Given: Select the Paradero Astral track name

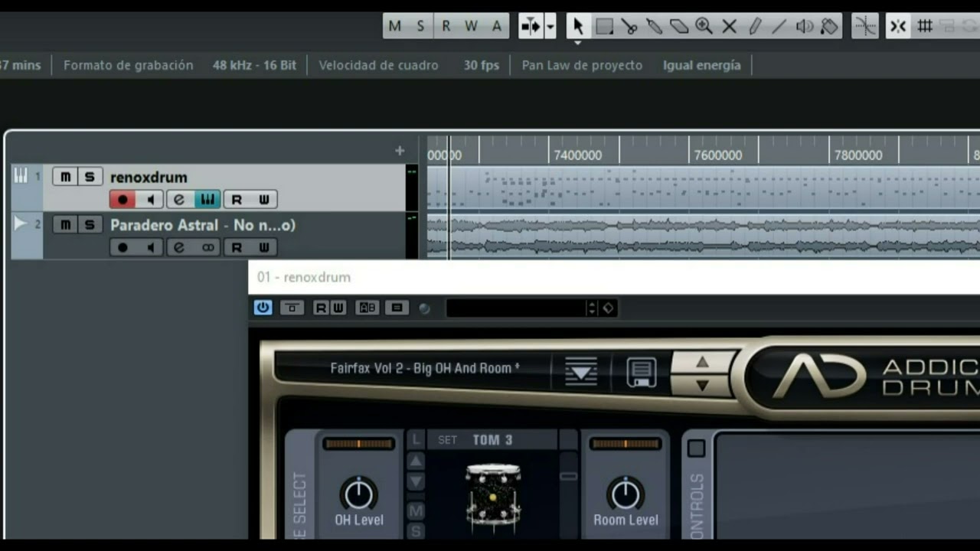Looking at the screenshot, I should pos(203,225).
